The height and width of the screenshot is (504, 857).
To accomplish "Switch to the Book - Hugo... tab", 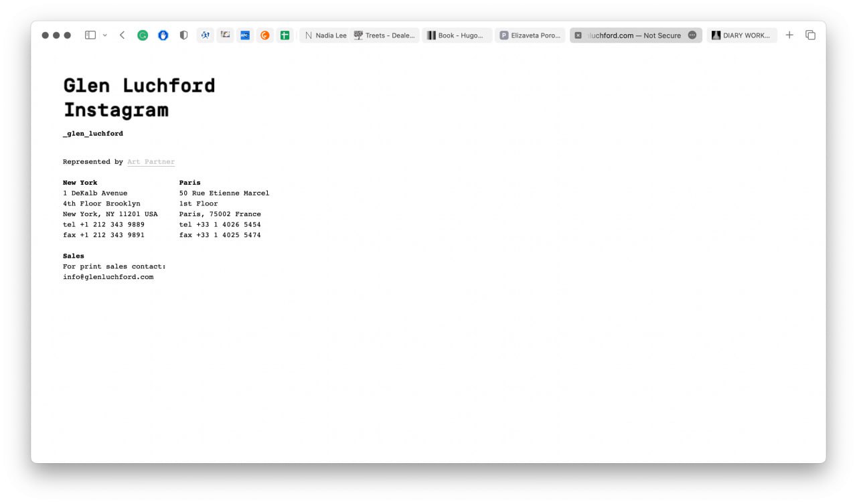I will coord(456,35).
